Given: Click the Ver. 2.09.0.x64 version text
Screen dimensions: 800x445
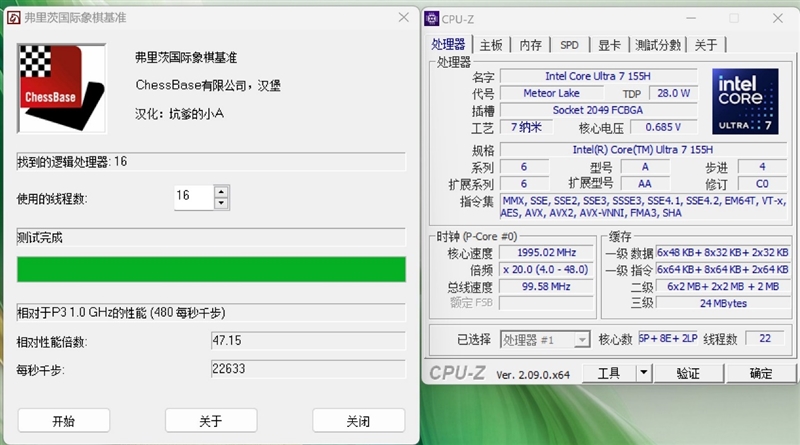Looking at the screenshot, I should click(533, 375).
